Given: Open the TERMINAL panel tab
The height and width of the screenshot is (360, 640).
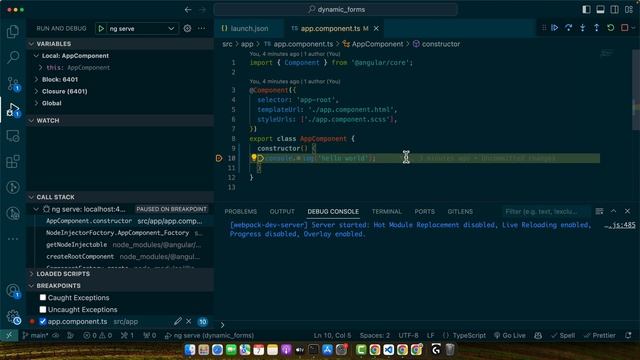Looking at the screenshot, I should pyautogui.click(x=387, y=211).
